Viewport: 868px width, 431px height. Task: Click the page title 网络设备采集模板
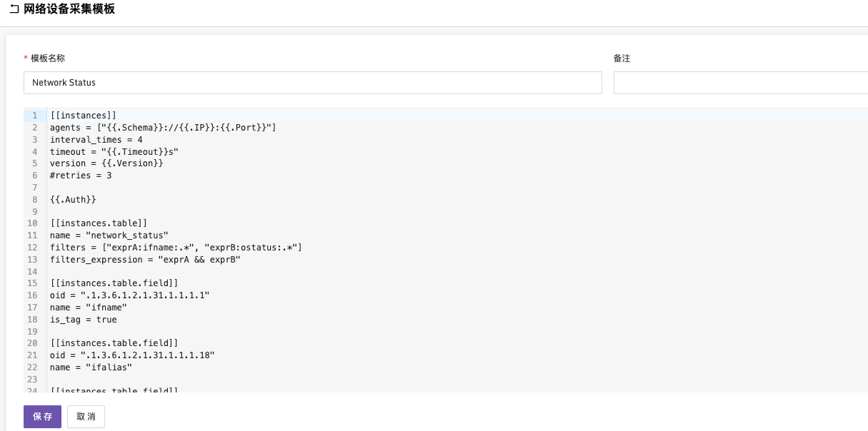tap(69, 10)
